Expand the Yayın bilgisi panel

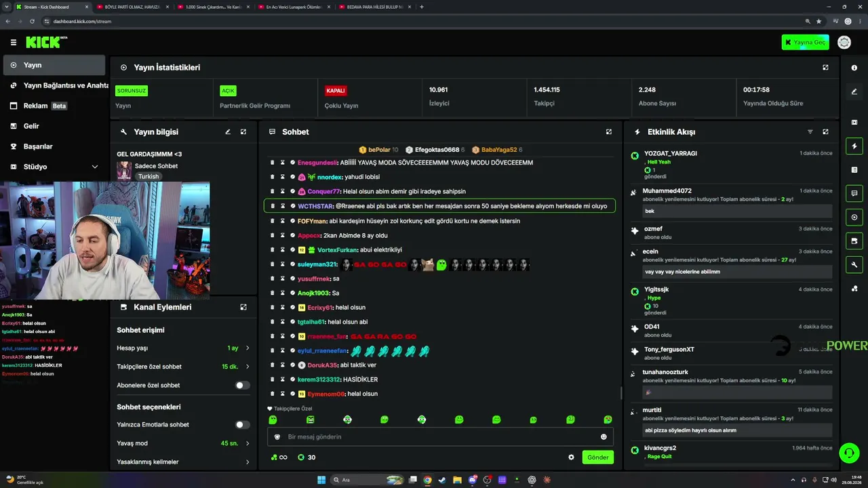tap(243, 132)
